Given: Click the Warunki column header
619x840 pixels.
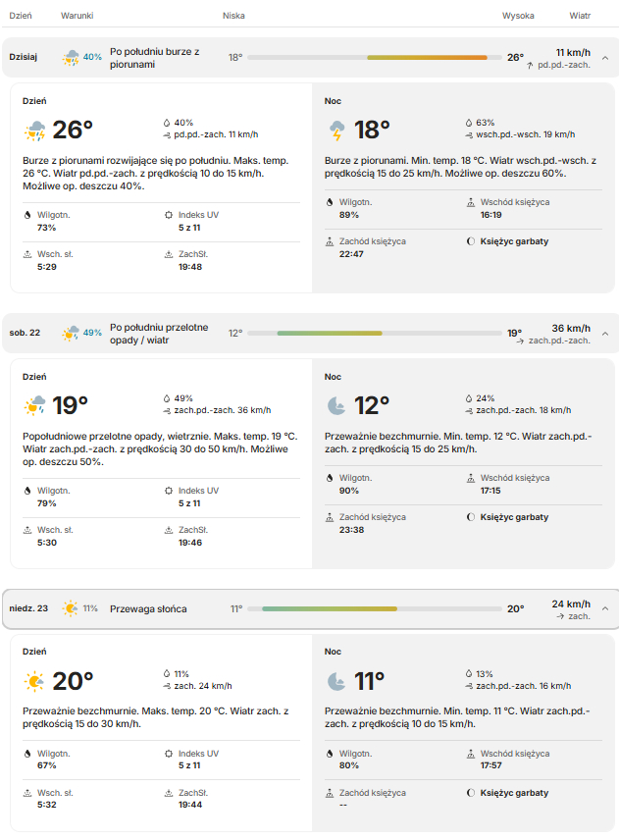Looking at the screenshot, I should (77, 16).
